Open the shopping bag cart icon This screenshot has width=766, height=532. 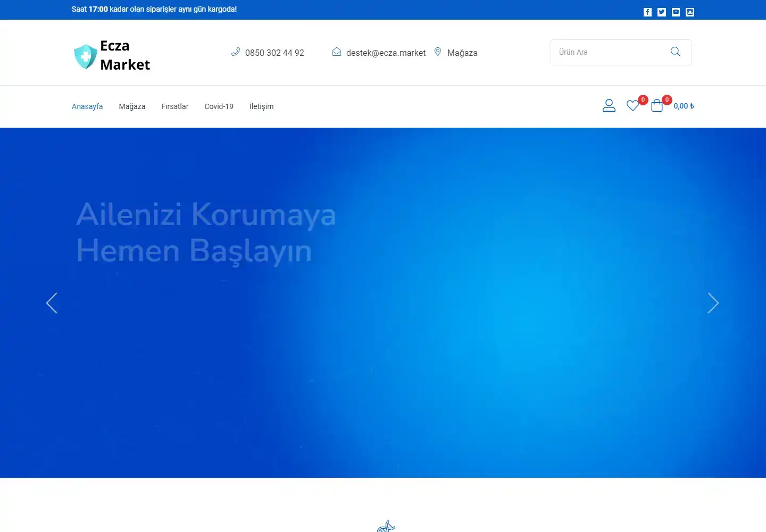click(657, 105)
